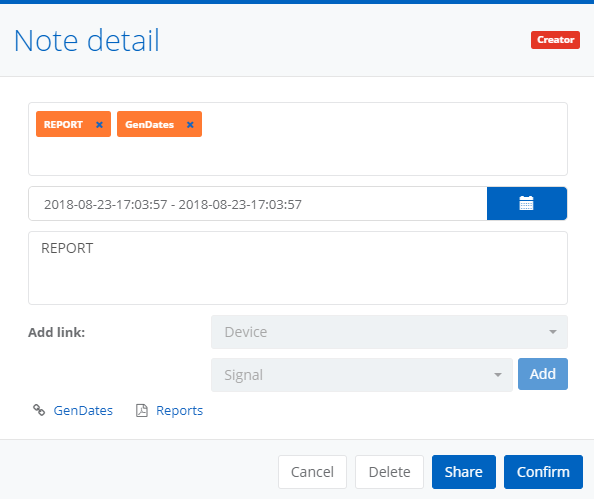
Task: Click into the date range field
Action: coord(258,203)
